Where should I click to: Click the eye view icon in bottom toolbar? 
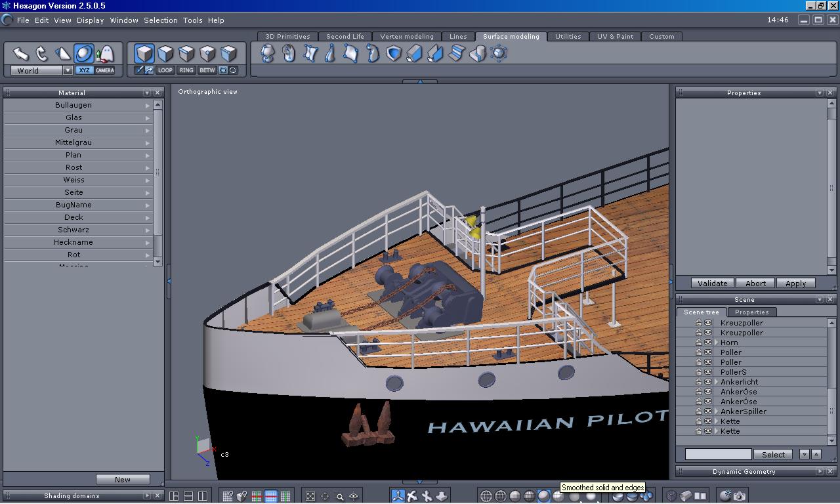pyautogui.click(x=354, y=496)
